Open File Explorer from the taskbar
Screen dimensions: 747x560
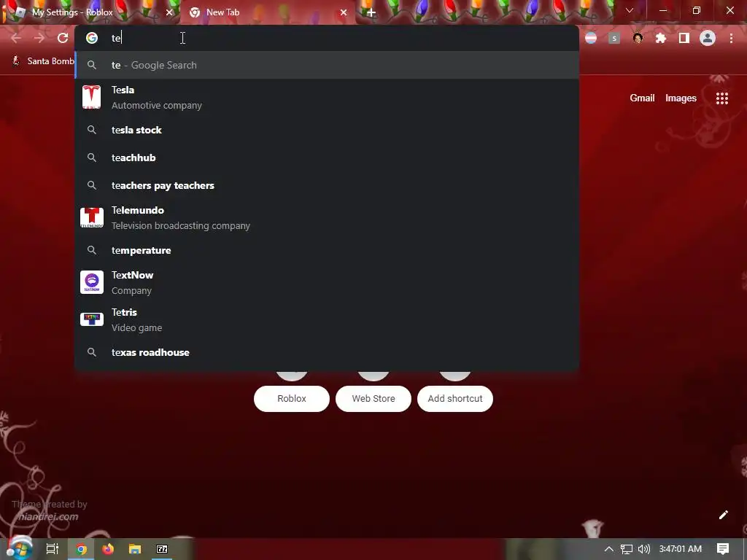[x=135, y=549]
